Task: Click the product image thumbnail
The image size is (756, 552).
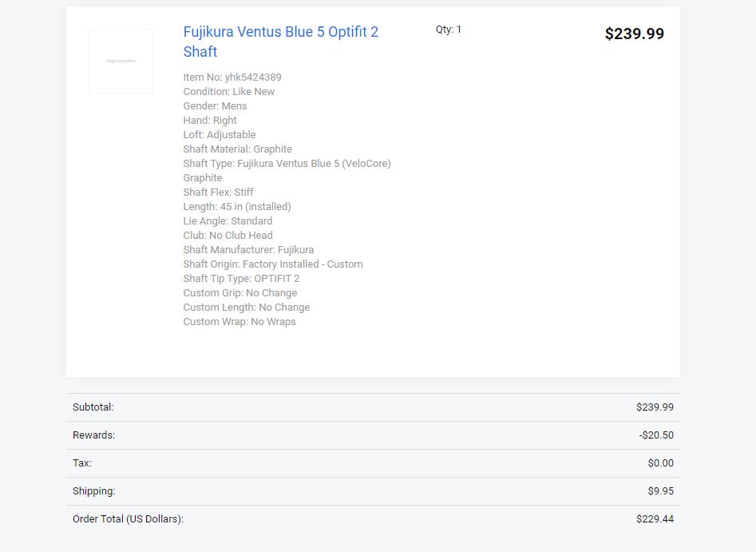Action: coord(121,62)
